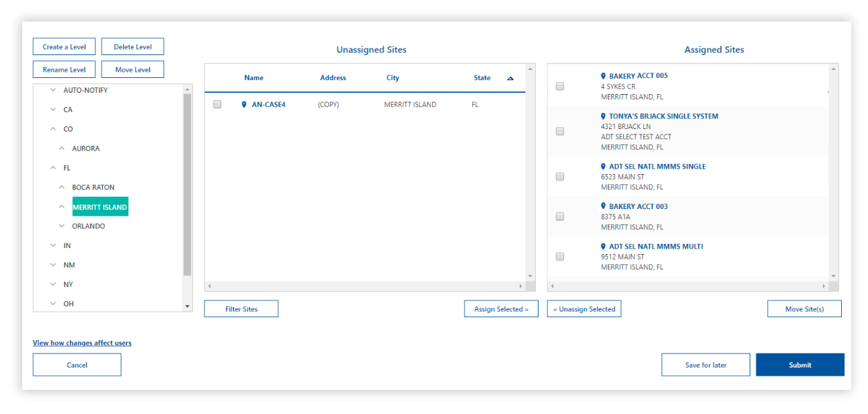Click the pin icon beside ADT SEL NATL MMMS MULTI
Screen dimensions: 868x414
click(603, 247)
